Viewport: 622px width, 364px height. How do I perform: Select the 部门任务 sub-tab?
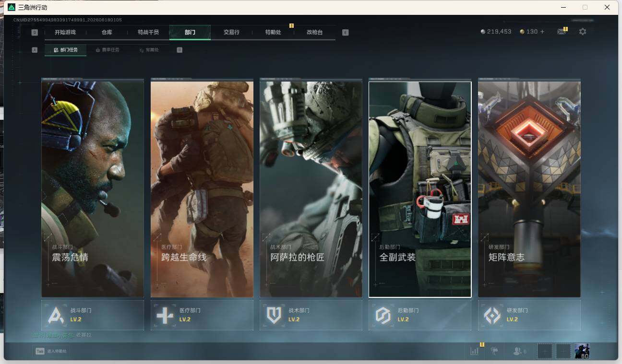[x=66, y=49]
